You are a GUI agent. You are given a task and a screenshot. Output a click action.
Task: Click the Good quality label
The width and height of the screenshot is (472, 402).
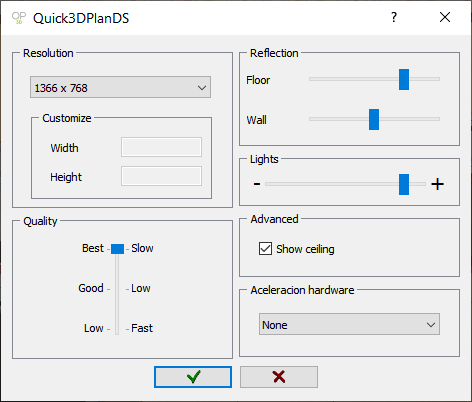point(91,288)
